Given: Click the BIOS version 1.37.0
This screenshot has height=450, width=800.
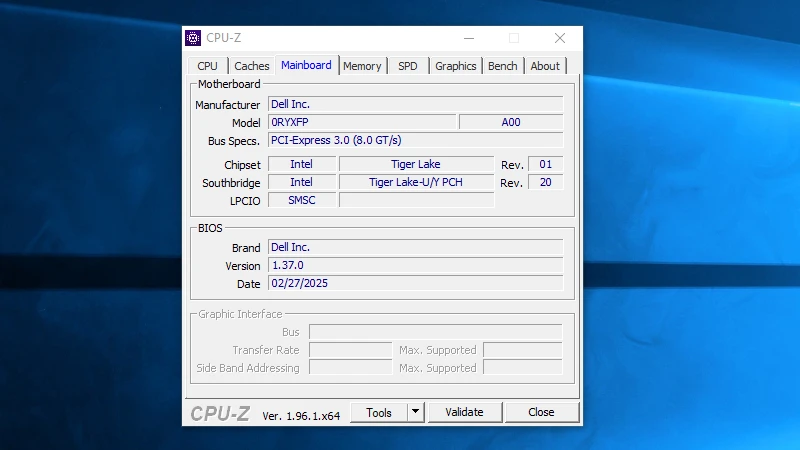Looking at the screenshot, I should (416, 265).
